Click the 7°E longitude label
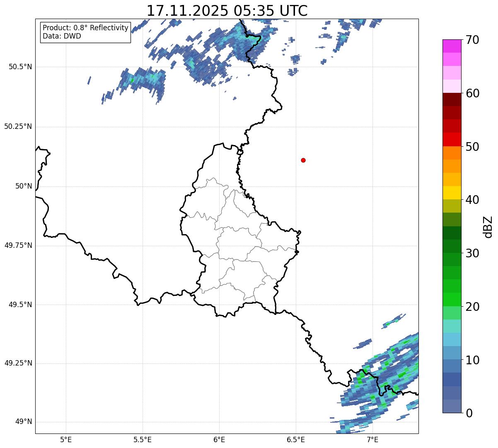The height and width of the screenshot is (448, 498). (x=372, y=439)
